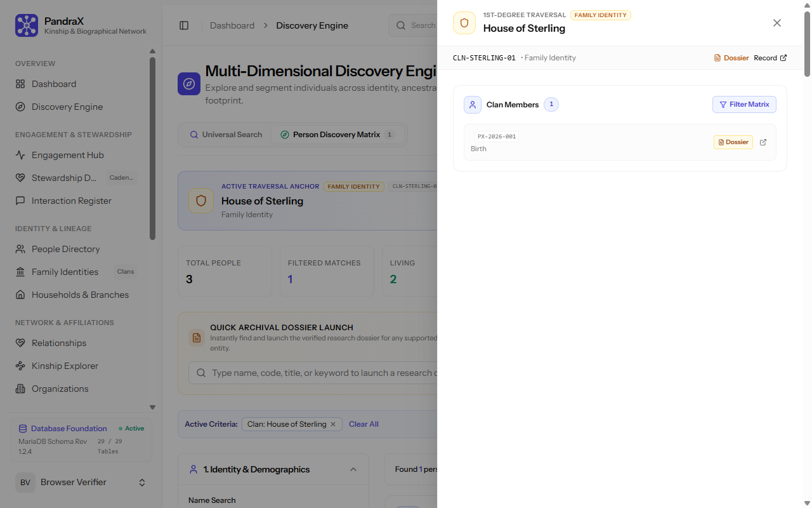812x508 pixels.
Task: Click the Clan Members person icon
Action: click(x=473, y=105)
